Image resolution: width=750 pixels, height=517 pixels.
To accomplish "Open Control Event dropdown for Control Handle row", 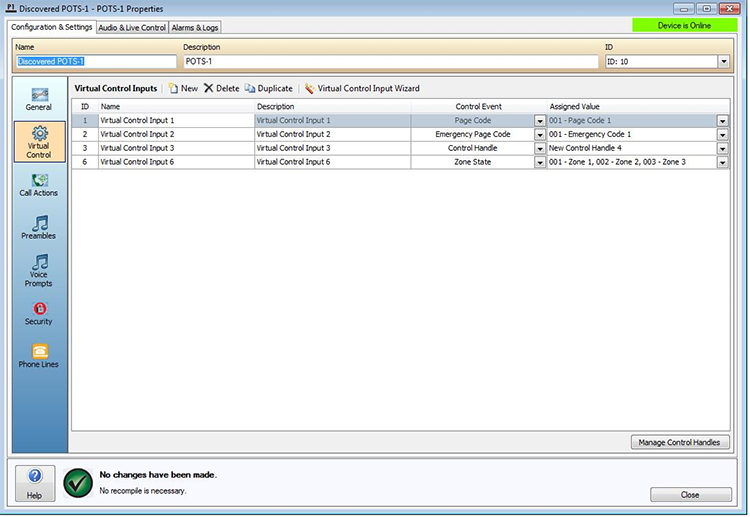I will 538,148.
